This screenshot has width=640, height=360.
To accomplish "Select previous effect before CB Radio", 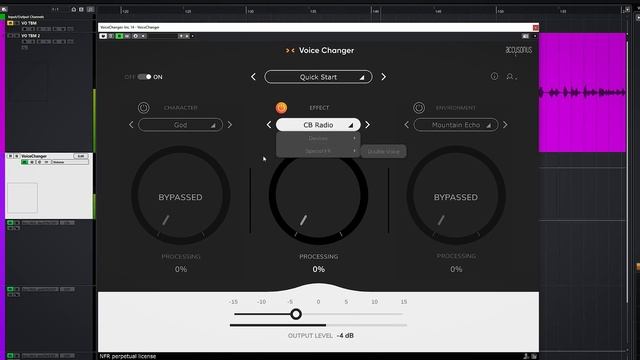I will 269,125.
